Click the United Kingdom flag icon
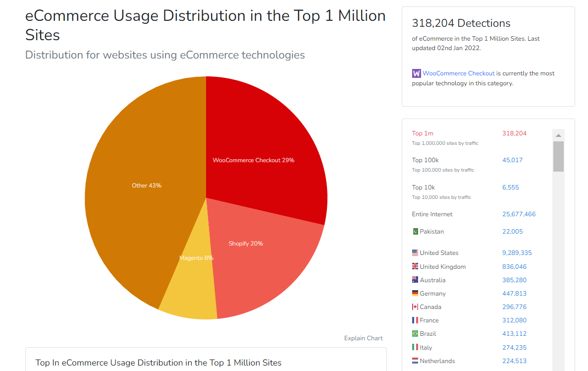The height and width of the screenshot is (371, 588). click(415, 266)
